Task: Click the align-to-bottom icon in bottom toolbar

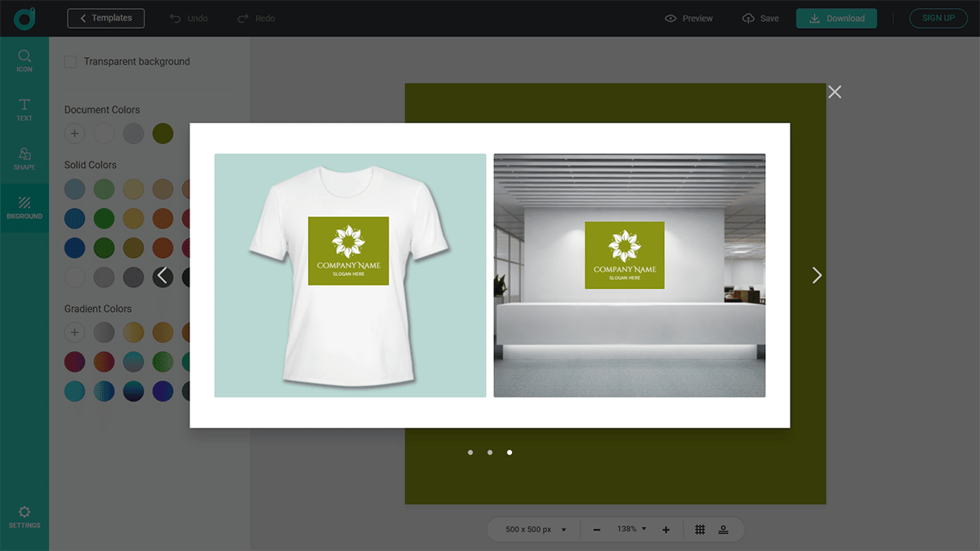Action: [724, 530]
